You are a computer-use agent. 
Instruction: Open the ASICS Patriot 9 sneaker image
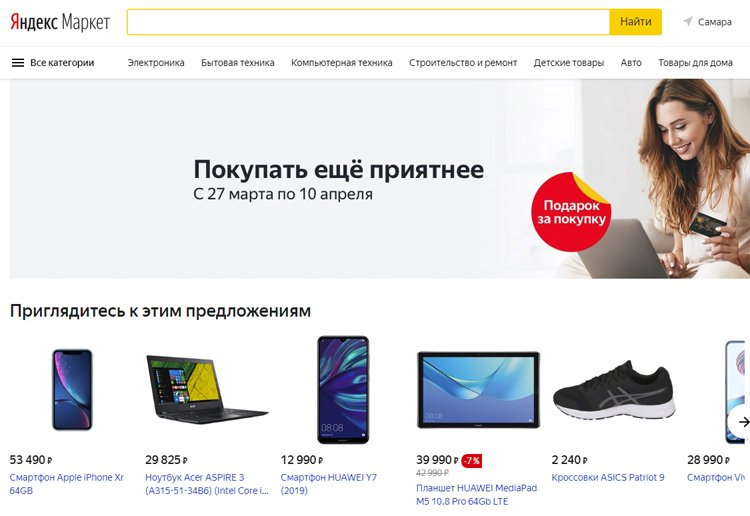click(x=614, y=390)
